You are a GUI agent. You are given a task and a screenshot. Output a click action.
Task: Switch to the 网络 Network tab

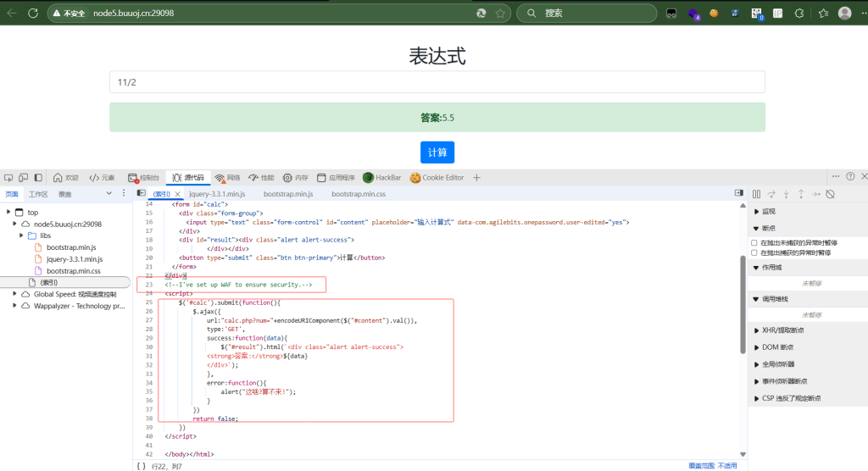227,178
